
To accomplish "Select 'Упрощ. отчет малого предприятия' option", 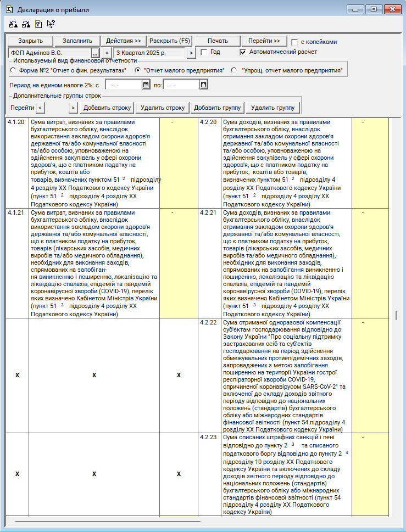I will [234, 70].
